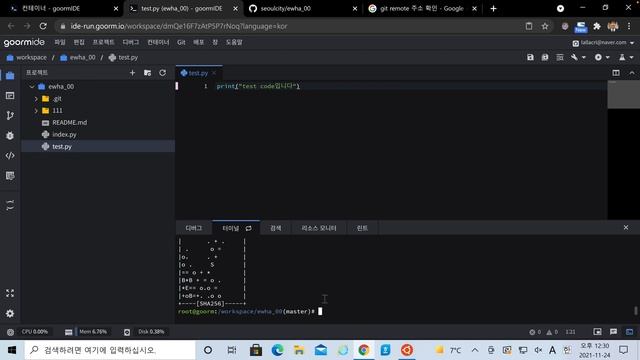Image resolution: width=640 pixels, height=360 pixels.
Task: Save the current file with the disk icon
Action: [530, 58]
